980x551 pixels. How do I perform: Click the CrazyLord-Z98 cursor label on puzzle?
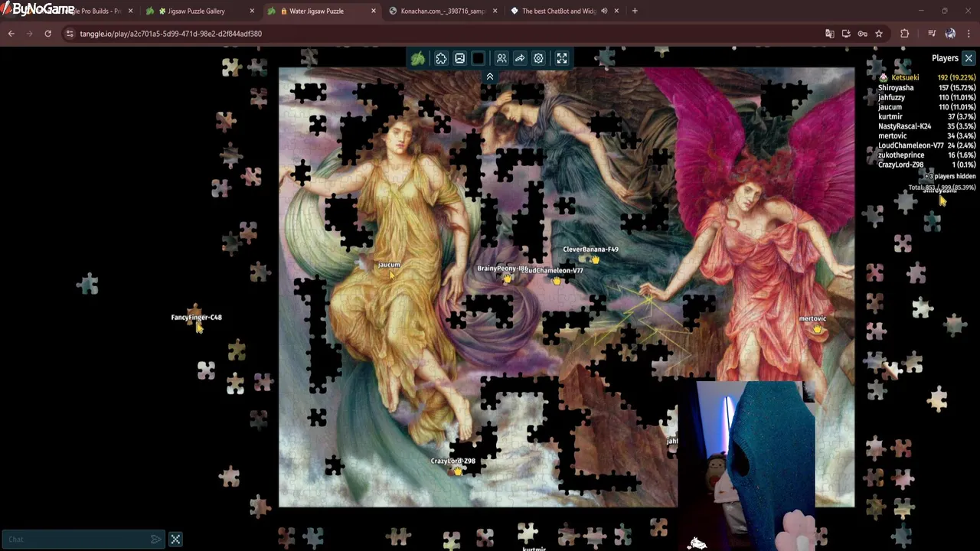coord(452,461)
